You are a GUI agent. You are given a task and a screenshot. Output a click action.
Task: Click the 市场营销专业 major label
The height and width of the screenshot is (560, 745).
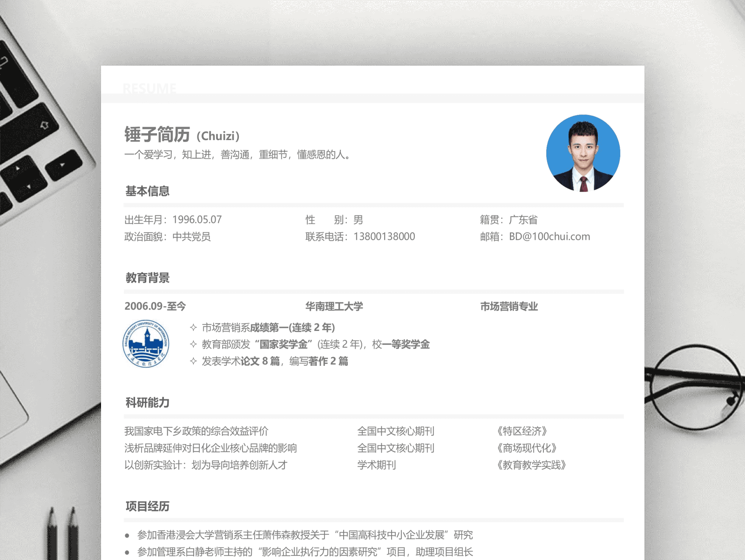(x=509, y=306)
